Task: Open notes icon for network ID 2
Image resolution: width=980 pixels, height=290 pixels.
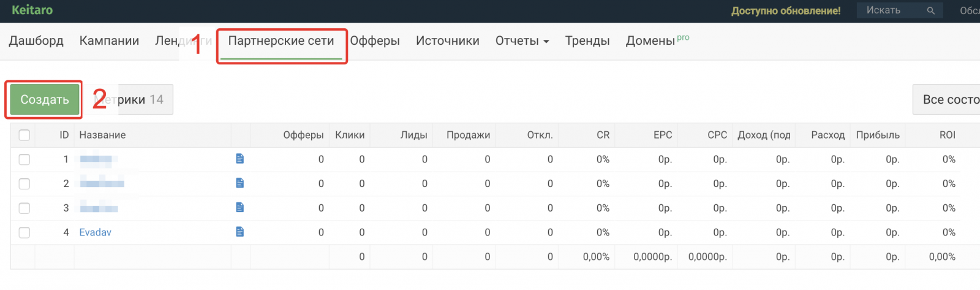Action: pyautogui.click(x=239, y=183)
